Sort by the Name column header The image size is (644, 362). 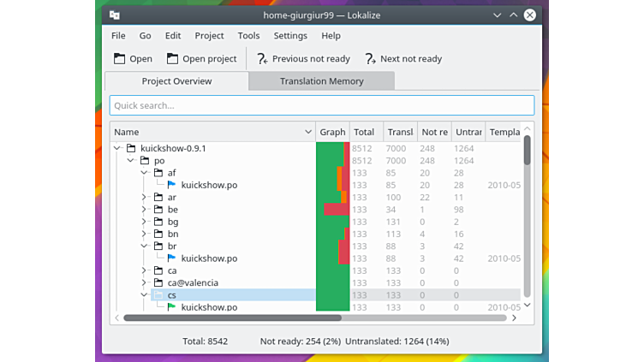[206, 132]
